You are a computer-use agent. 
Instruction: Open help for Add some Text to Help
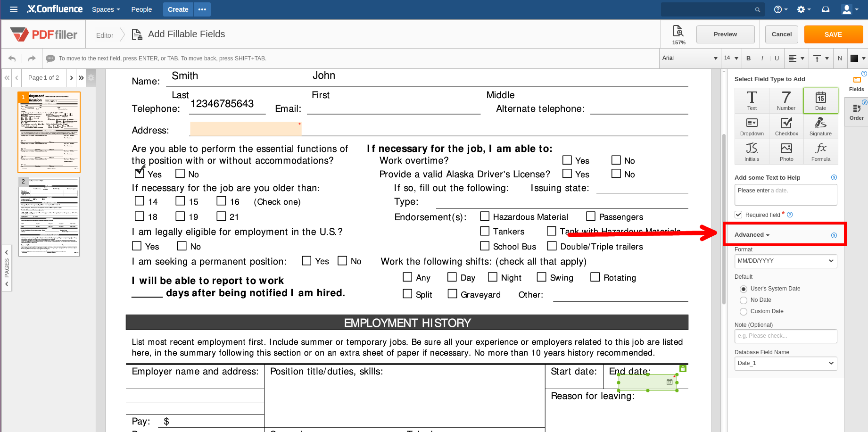click(834, 177)
